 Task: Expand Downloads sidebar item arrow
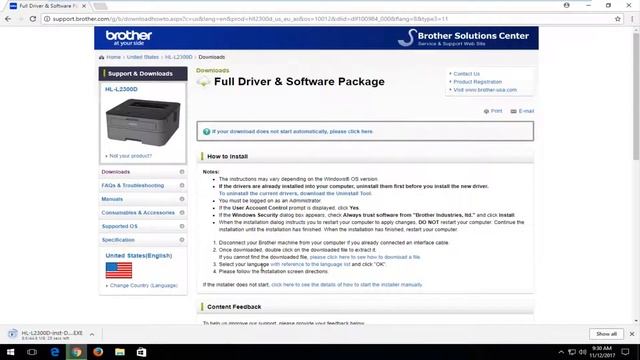point(182,172)
